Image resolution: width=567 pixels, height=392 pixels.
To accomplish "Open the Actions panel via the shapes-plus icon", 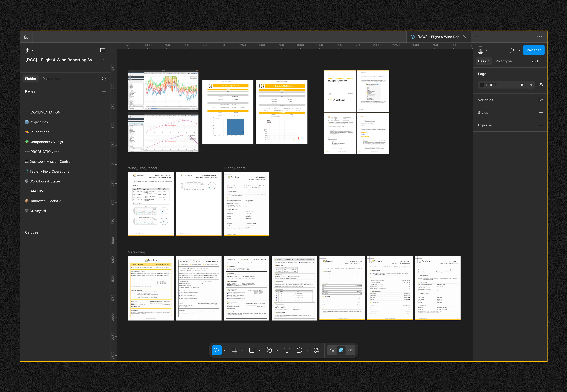I will click(317, 350).
